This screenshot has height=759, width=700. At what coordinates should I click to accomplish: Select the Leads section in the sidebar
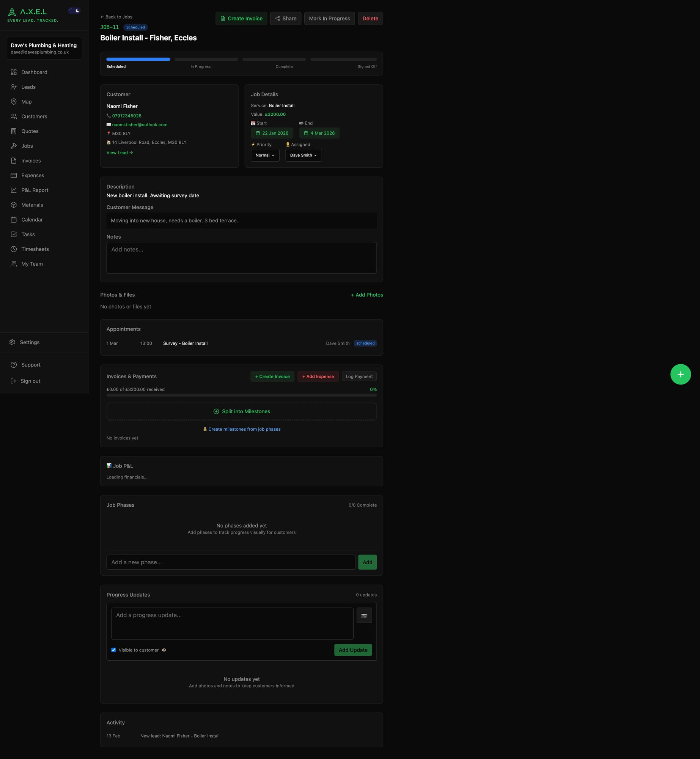28,87
